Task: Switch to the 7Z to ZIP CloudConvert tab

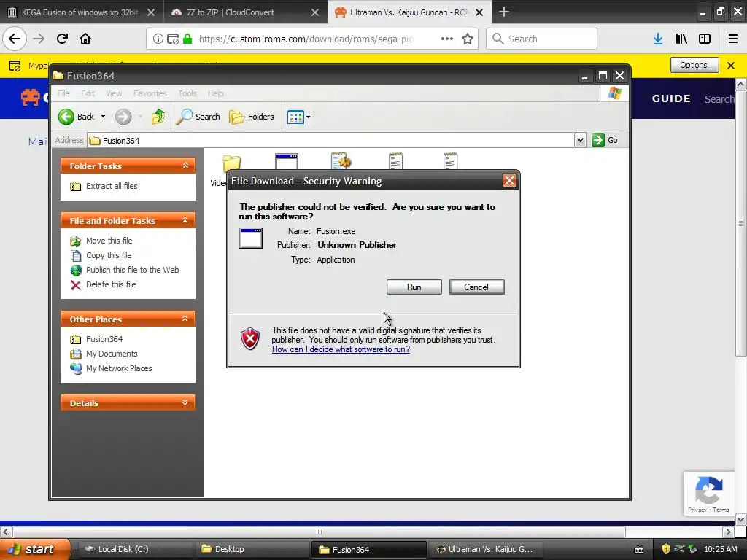Action: 230,12
